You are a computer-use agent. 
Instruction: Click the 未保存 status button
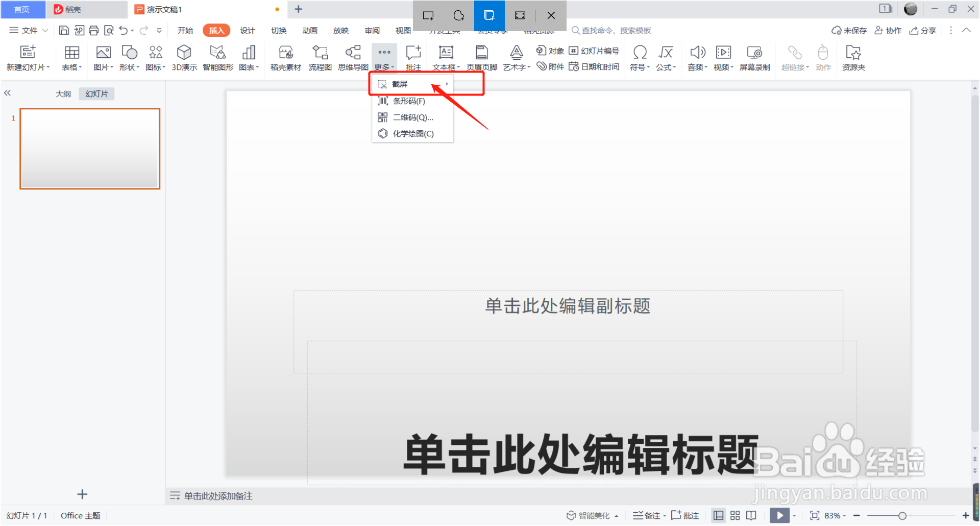pyautogui.click(x=849, y=30)
